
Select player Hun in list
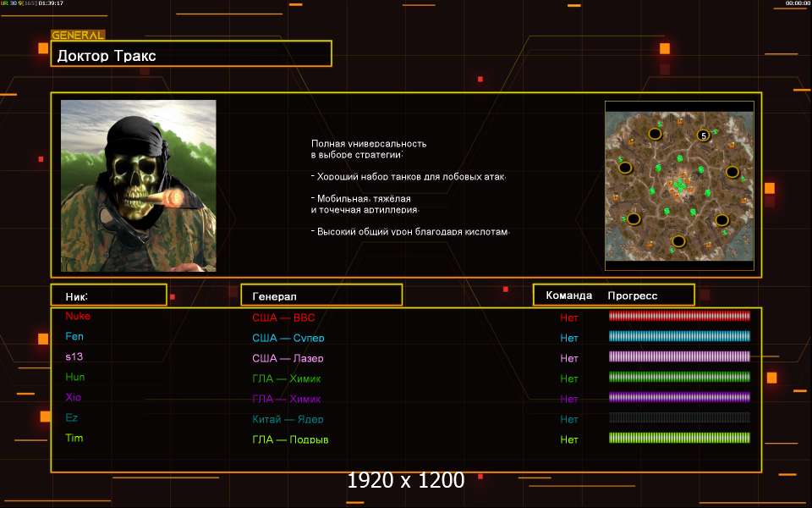tap(75, 377)
